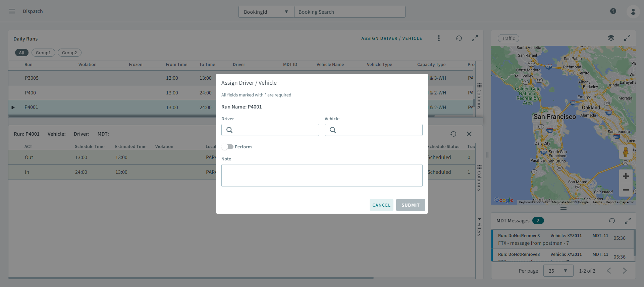Open Keyboard shortcuts link on map
The width and height of the screenshot is (644, 287).
(x=533, y=202)
